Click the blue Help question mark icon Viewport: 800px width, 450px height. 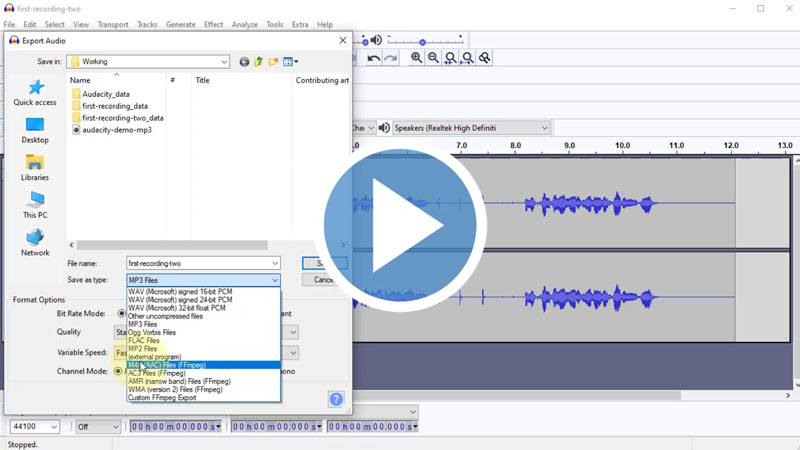pyautogui.click(x=336, y=399)
